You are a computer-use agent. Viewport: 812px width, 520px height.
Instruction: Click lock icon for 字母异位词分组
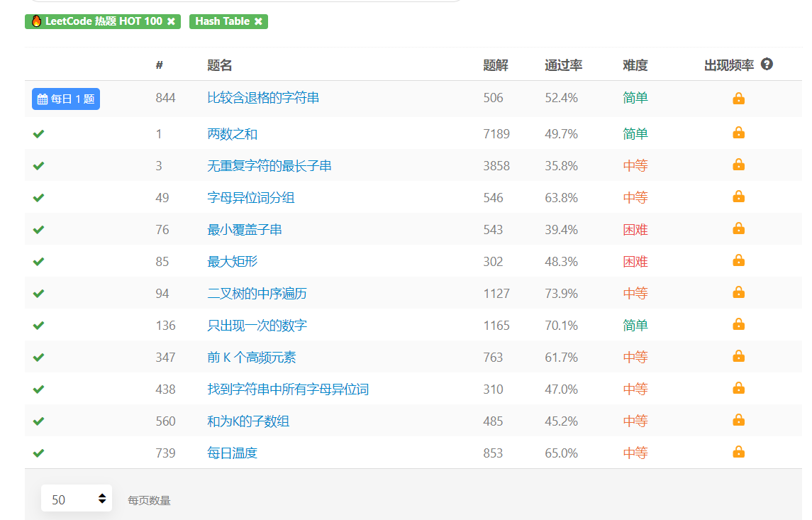[738, 197]
